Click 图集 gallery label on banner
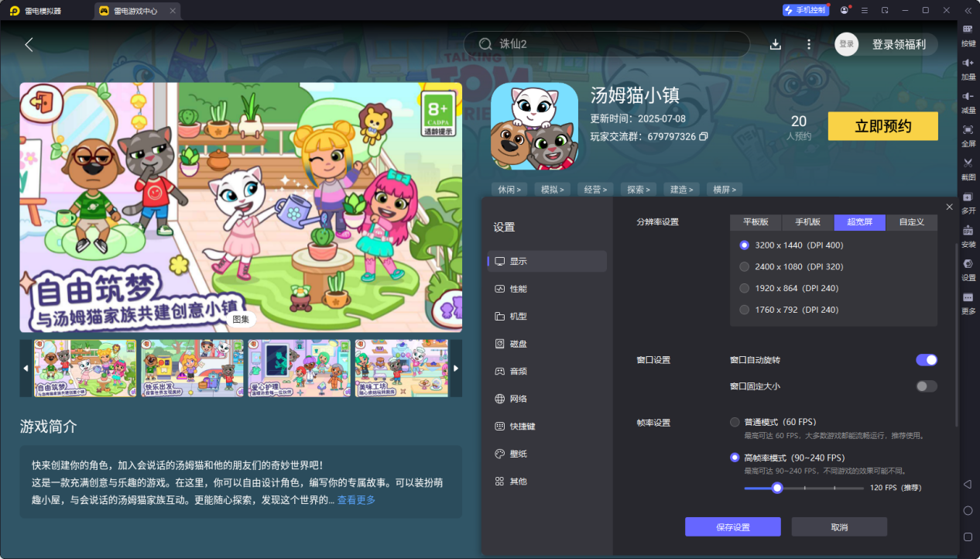This screenshot has width=980, height=559. click(x=241, y=318)
